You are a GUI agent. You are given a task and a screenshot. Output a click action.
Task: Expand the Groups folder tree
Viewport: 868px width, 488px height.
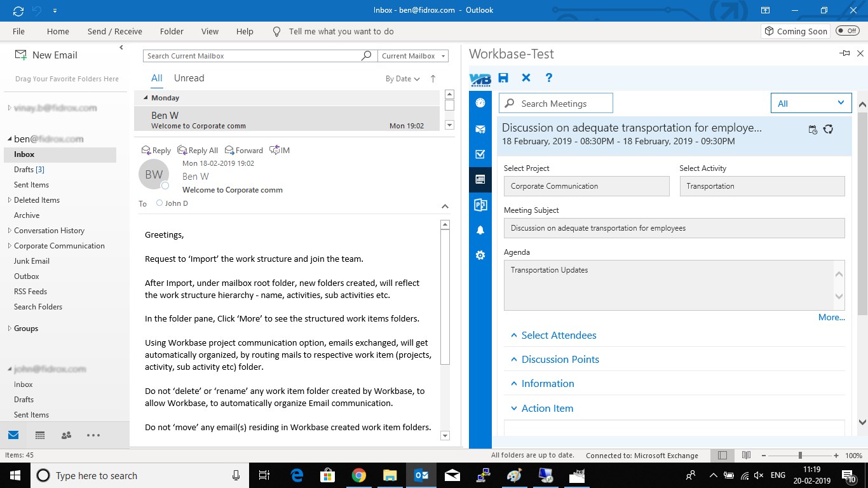(10, 329)
